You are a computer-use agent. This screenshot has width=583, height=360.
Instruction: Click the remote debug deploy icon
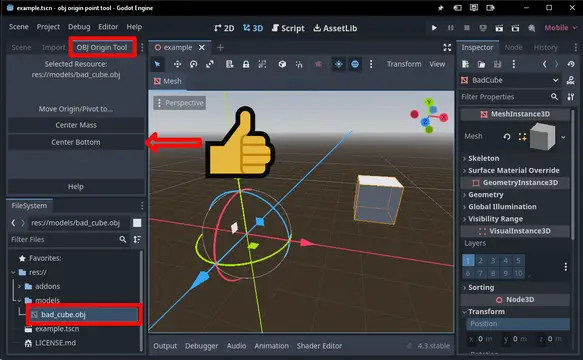click(x=483, y=28)
